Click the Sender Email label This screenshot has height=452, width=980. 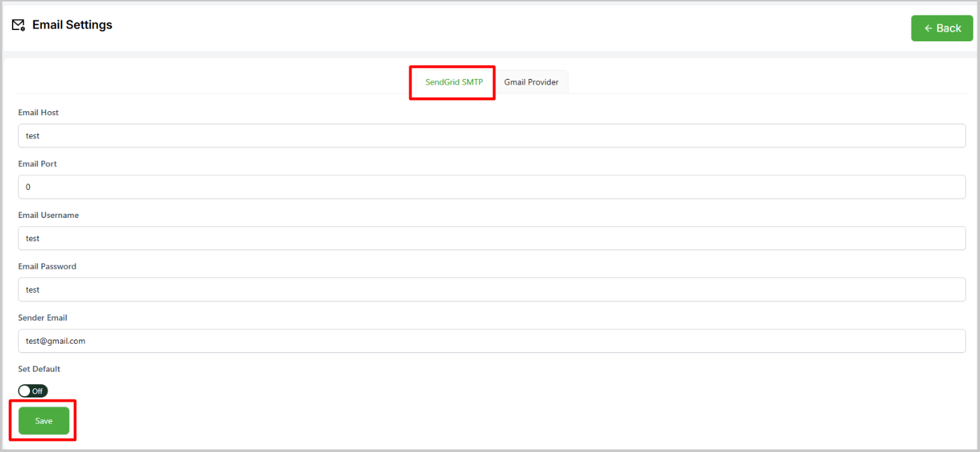point(43,318)
